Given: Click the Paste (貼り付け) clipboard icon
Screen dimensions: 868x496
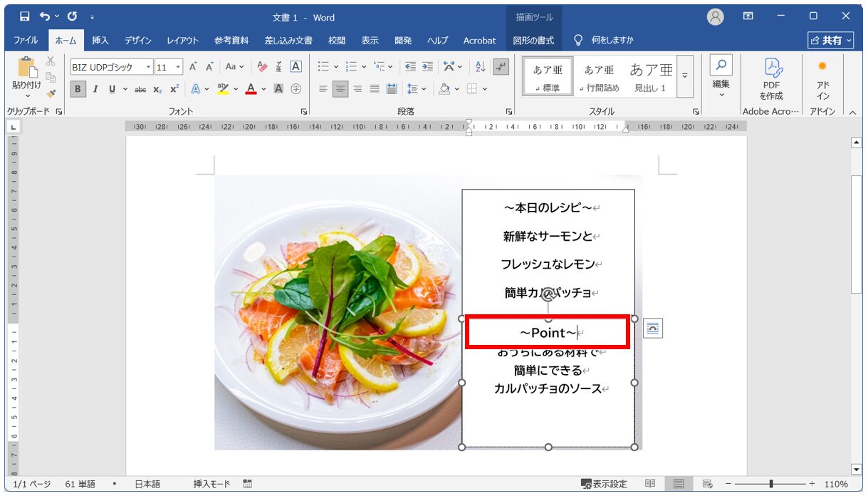Looking at the screenshot, I should pos(27,68).
